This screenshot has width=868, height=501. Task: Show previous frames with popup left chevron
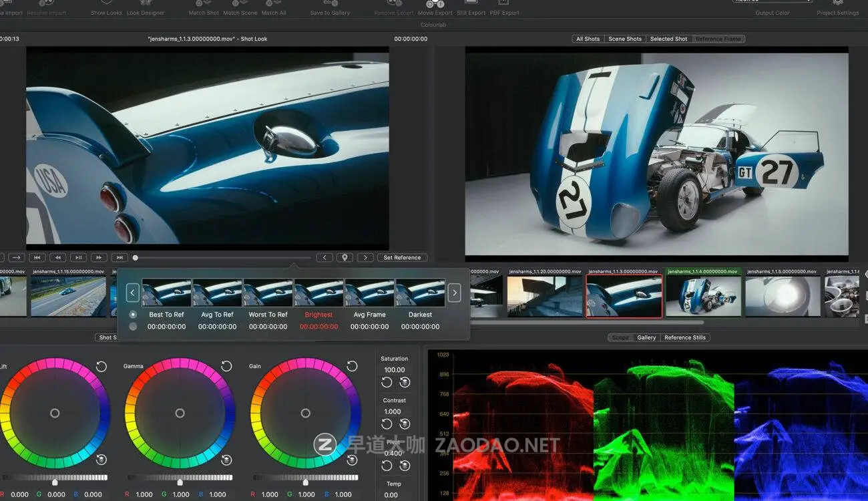pos(133,293)
